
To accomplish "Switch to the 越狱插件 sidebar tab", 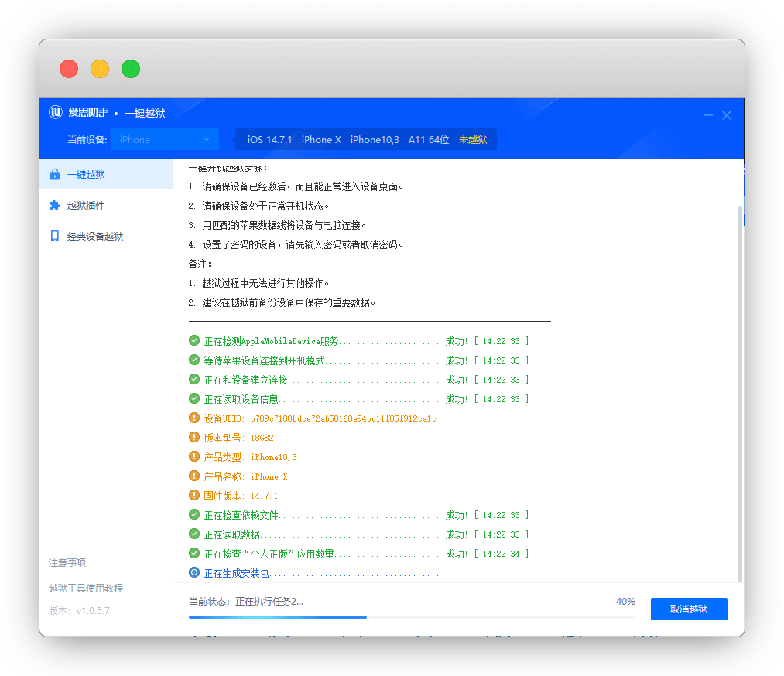I will 106,205.
